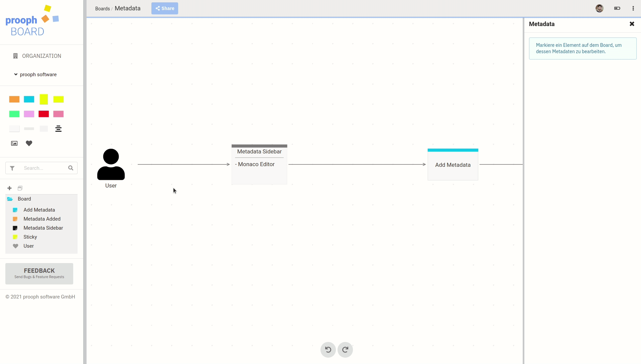This screenshot has width=641, height=364.
Task: Click the copyright prooph software GmbH text
Action: click(x=40, y=297)
